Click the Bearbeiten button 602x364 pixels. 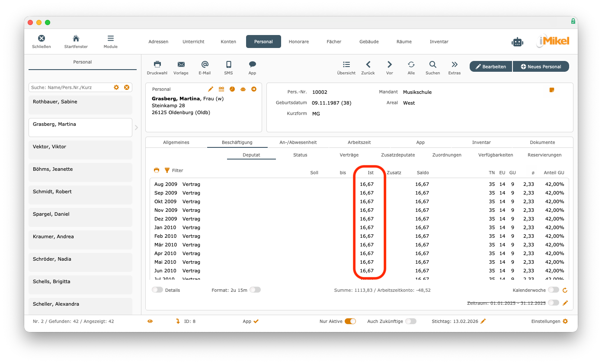[491, 67]
